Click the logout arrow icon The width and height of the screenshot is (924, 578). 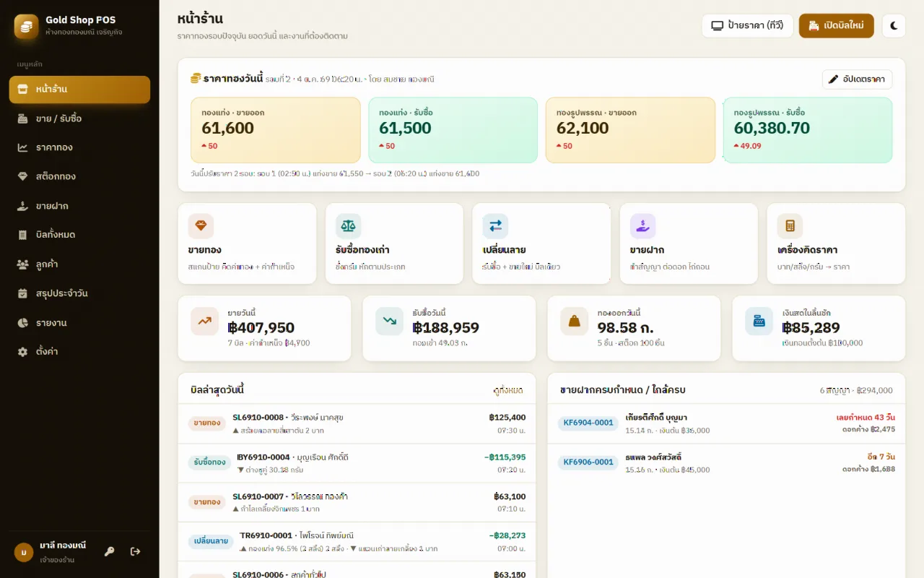[x=135, y=551]
